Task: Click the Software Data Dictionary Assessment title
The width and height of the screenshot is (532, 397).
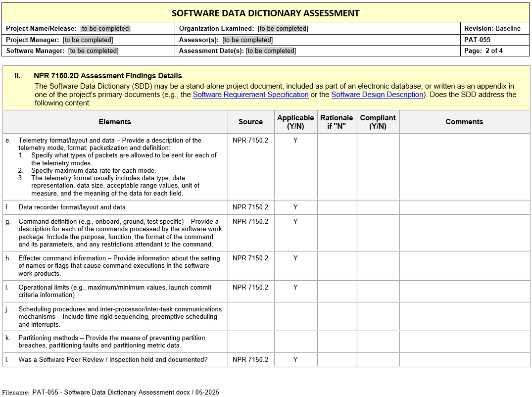Action: pos(266,13)
